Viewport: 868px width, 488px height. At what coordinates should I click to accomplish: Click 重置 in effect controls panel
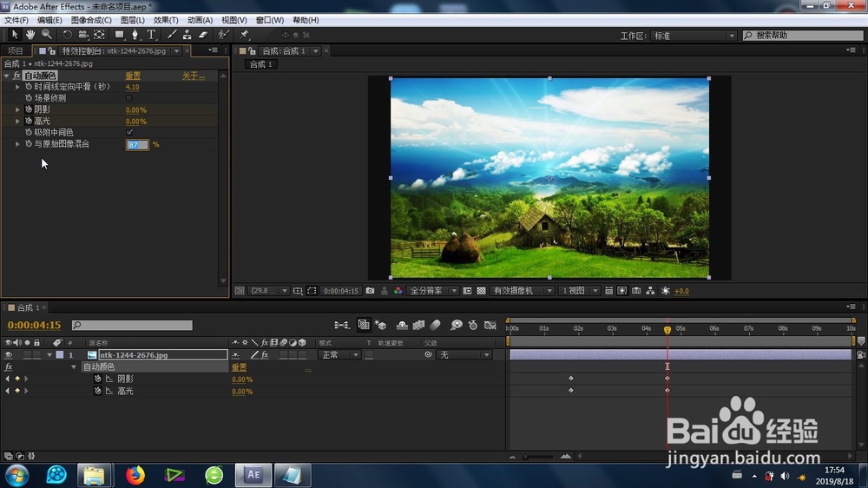pos(133,76)
